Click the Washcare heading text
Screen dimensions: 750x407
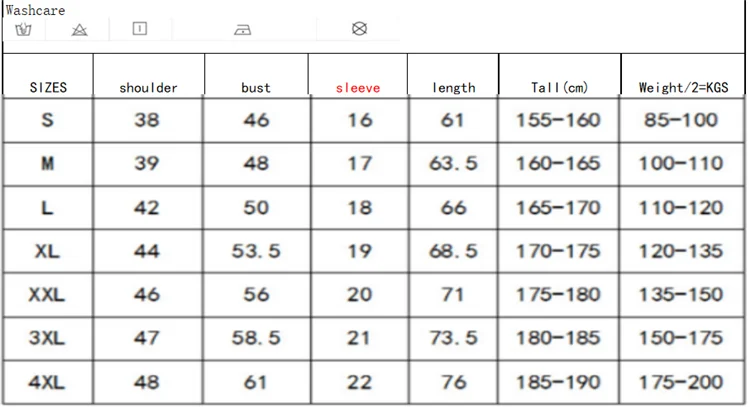(35, 10)
